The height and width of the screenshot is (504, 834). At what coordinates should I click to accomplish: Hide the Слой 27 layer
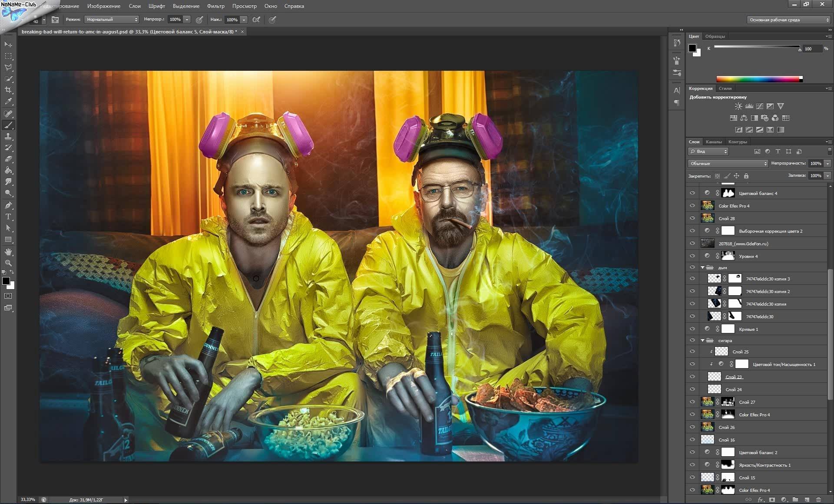(x=692, y=402)
